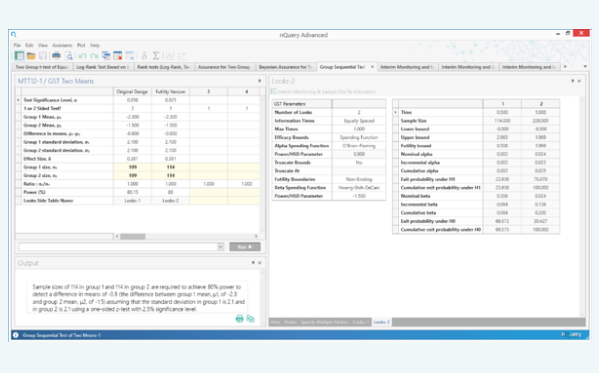Pin the Looks-2 panel
The height and width of the screenshot is (373, 599).
tap(573, 81)
